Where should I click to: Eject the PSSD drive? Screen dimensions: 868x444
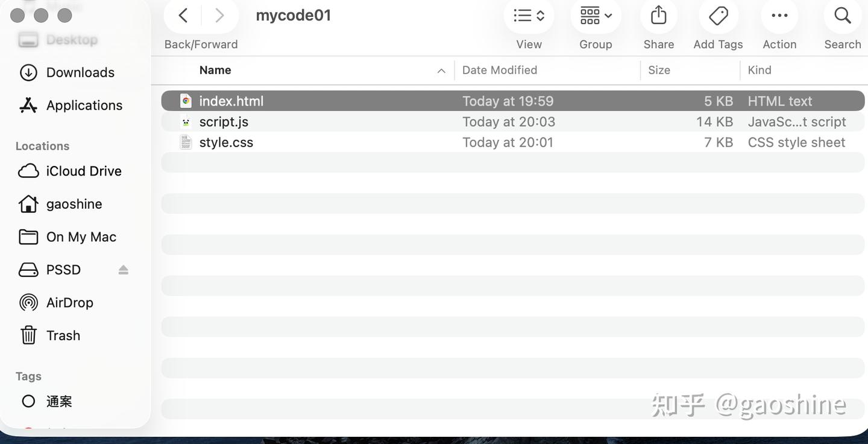[123, 270]
